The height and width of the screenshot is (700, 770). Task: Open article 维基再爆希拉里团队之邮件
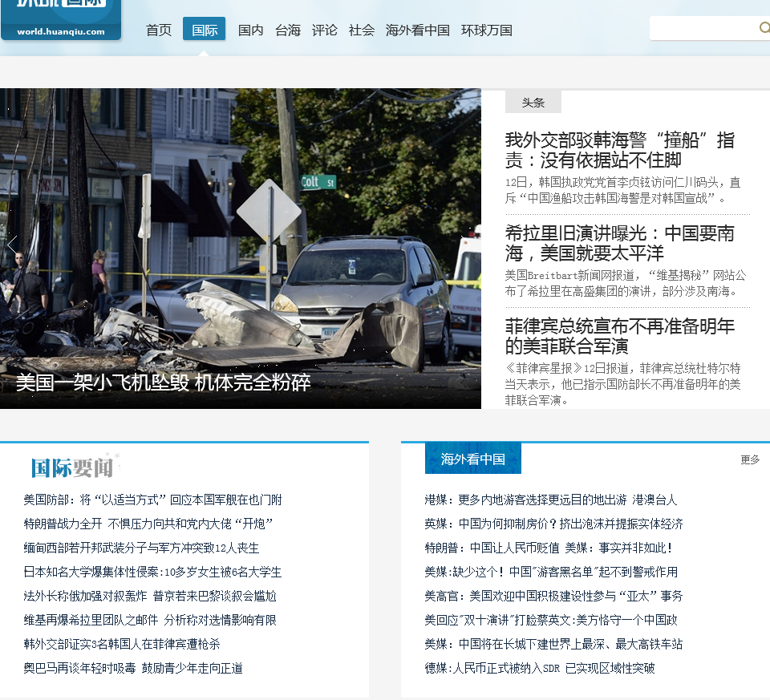point(150,620)
